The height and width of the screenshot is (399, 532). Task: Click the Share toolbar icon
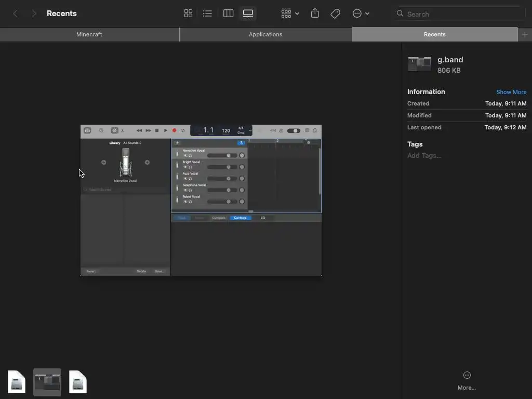click(315, 14)
